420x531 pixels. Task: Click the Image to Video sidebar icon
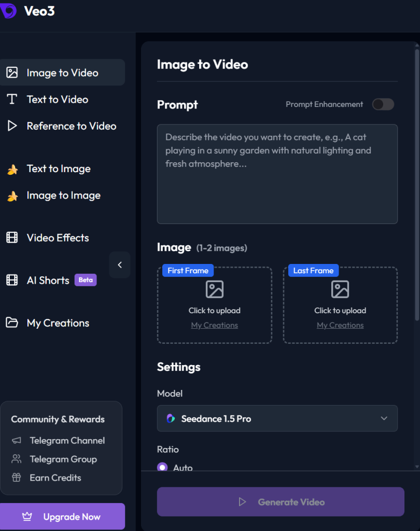pyautogui.click(x=12, y=73)
